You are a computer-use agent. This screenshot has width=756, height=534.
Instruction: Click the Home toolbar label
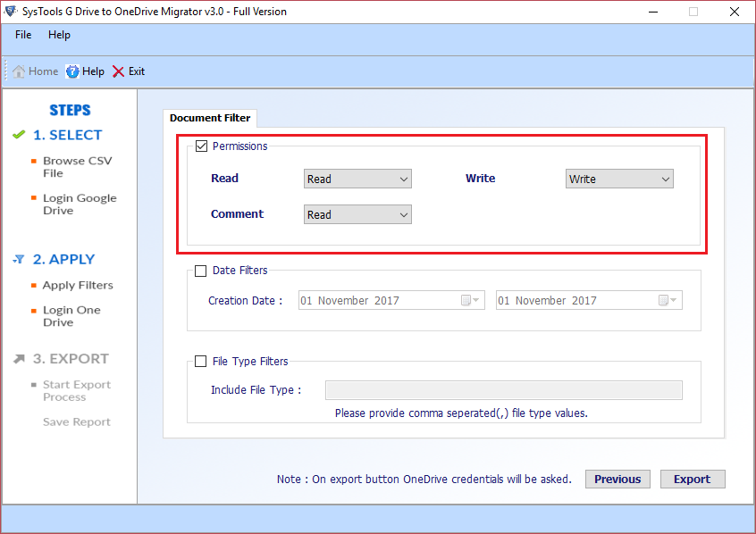(44, 71)
